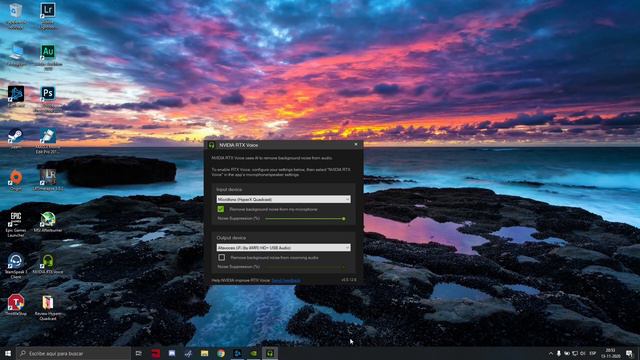This screenshot has height=360, width=640.
Task: Select the This PC desktop icon
Action: (16, 55)
